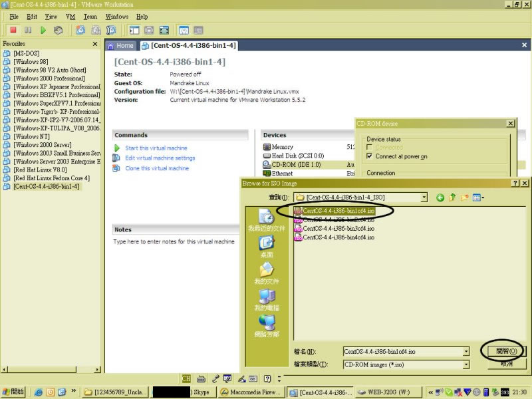Click the microphone icon on the language bar

click(x=215, y=378)
